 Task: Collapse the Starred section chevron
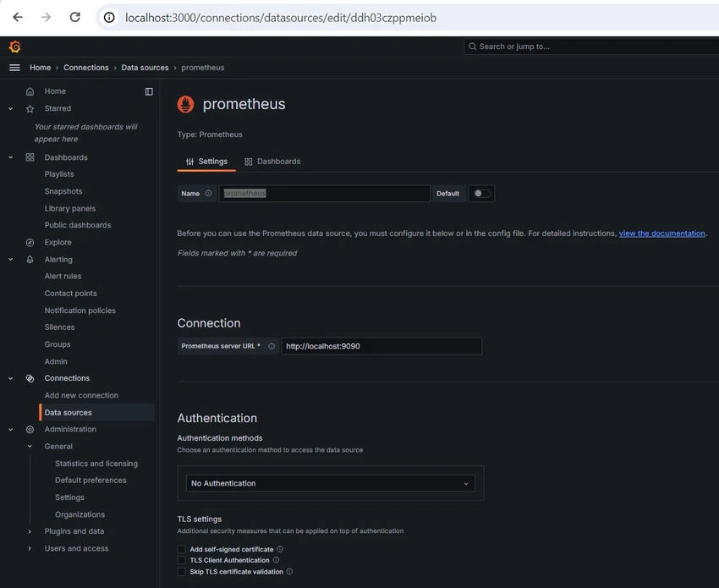[10, 108]
